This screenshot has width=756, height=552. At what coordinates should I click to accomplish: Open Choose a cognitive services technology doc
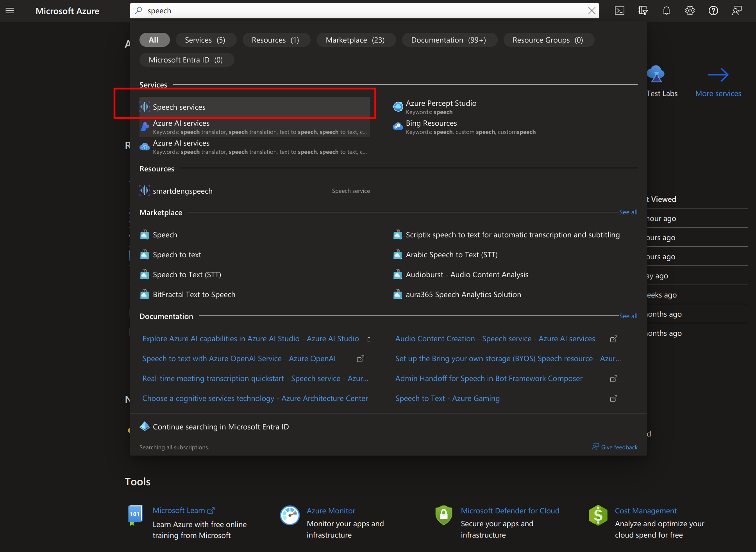coord(255,398)
